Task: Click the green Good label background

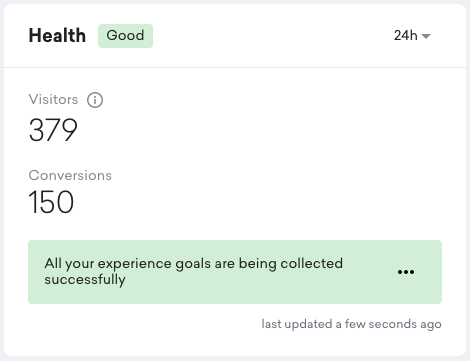Action: click(125, 36)
